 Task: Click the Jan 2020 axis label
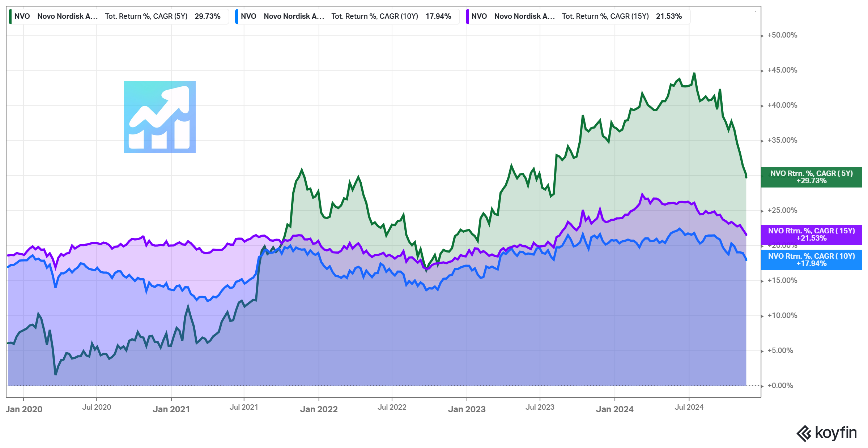(24, 409)
